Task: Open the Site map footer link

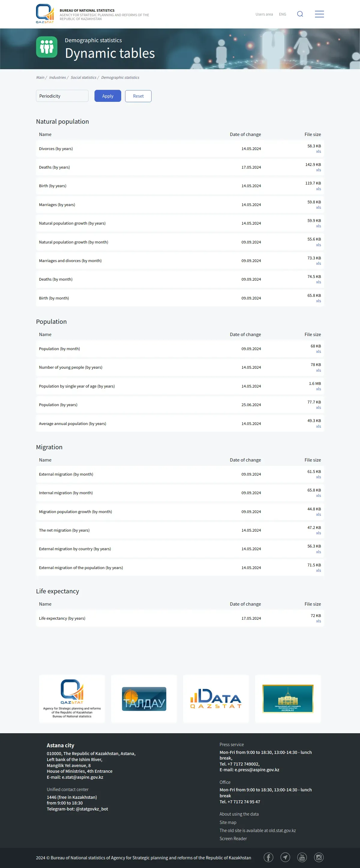Action: (x=228, y=822)
